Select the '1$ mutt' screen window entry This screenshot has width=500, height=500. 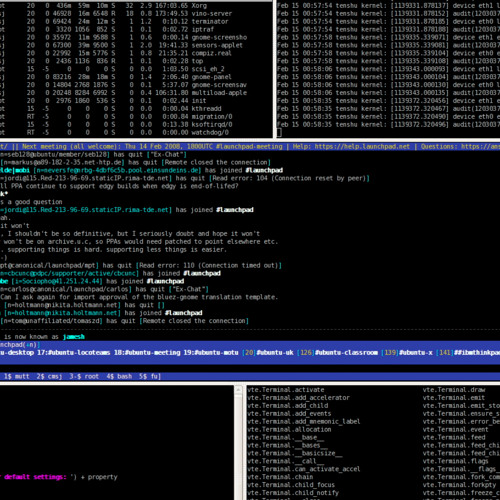coord(17,376)
